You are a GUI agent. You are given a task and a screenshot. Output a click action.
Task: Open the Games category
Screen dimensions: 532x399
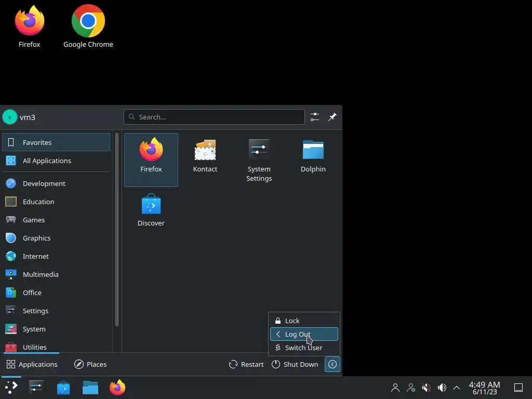click(x=56, y=220)
